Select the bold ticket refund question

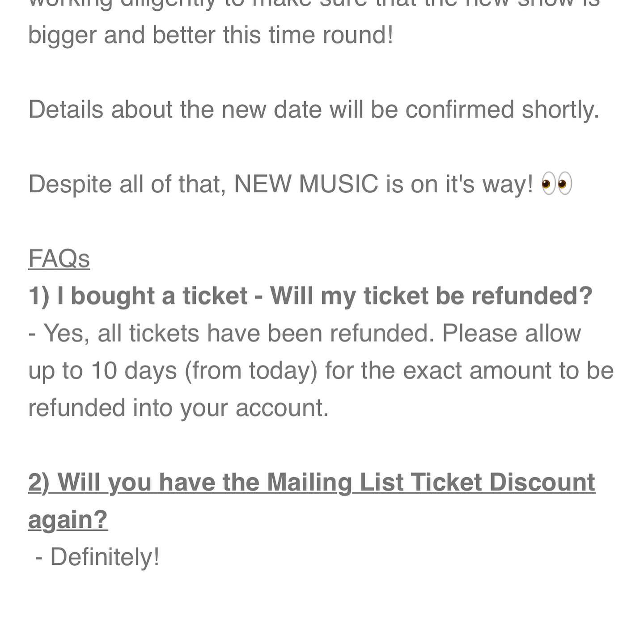(310, 296)
